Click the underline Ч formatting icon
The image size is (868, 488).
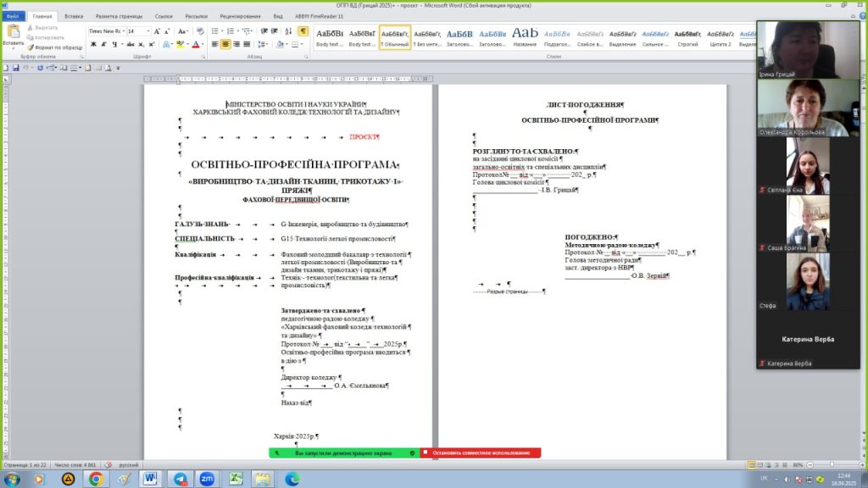coord(115,44)
